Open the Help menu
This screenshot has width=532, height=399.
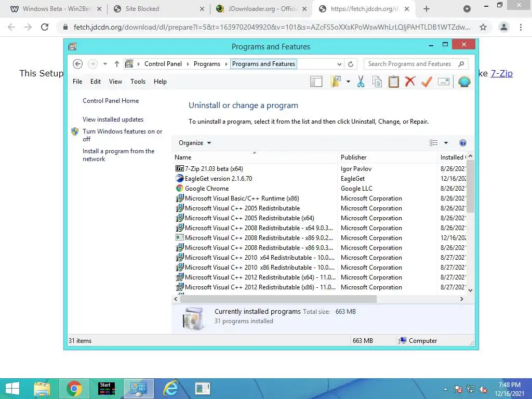coord(160,82)
